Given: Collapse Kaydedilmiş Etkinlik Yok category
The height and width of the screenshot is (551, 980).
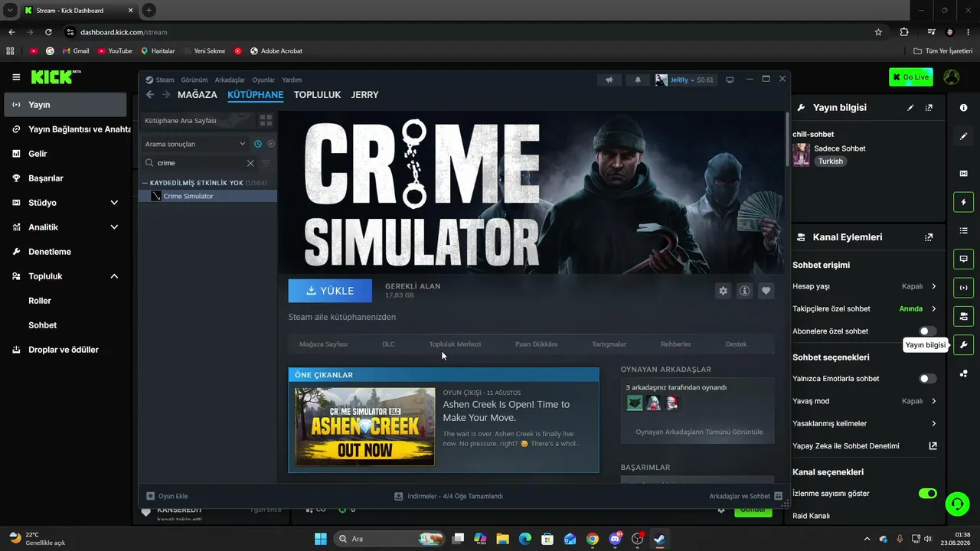Looking at the screenshot, I should 145,183.
